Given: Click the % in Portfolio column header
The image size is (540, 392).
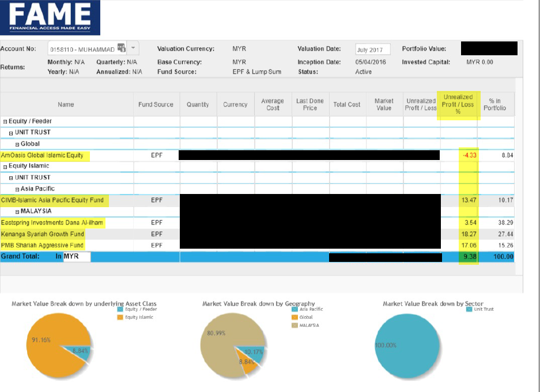Looking at the screenshot, I should (x=494, y=105).
